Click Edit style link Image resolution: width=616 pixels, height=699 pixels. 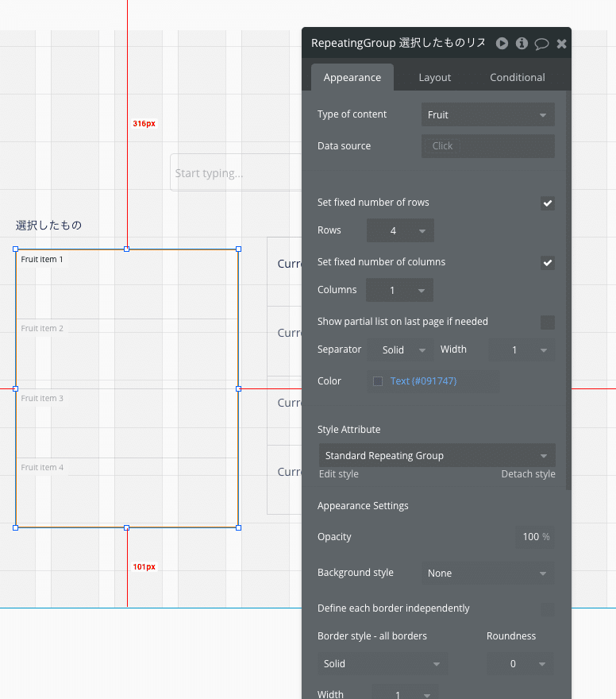point(338,474)
